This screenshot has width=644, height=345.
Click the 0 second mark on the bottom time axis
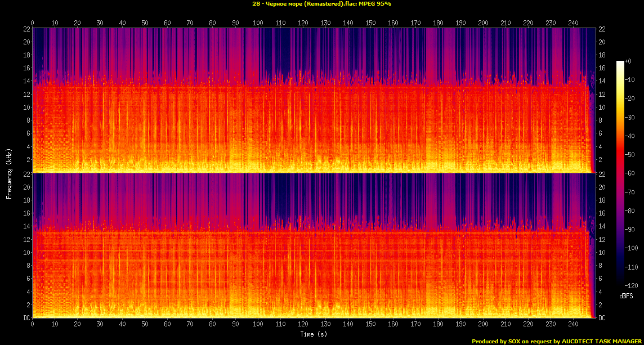(33, 325)
